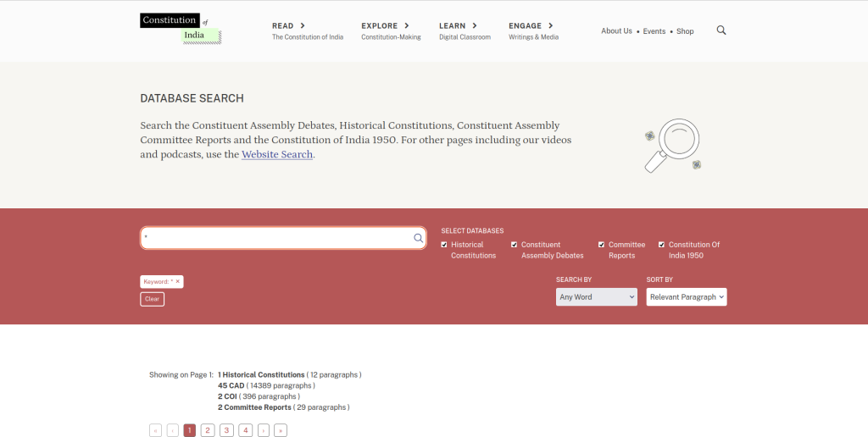Click 'Constitution-Making' subtitle under EXPLORE
The image size is (868, 437).
pyautogui.click(x=392, y=37)
